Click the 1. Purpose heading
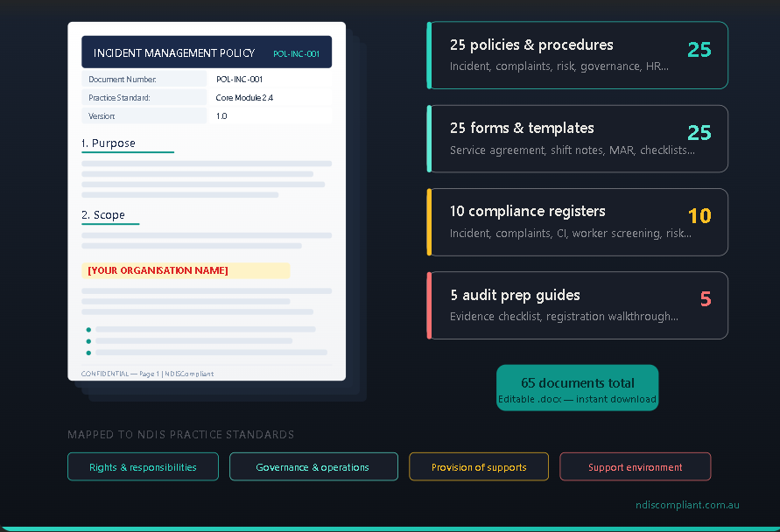Screen dimensions: 780x532 click(109, 143)
